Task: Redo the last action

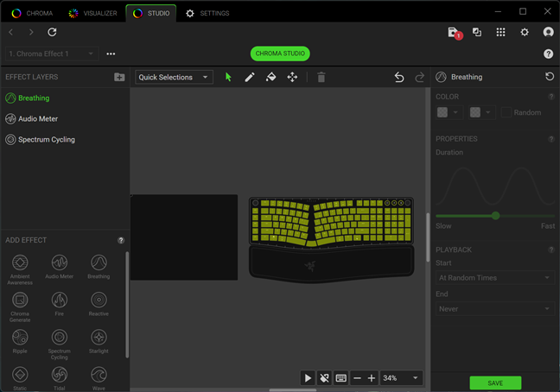Action: click(x=420, y=77)
